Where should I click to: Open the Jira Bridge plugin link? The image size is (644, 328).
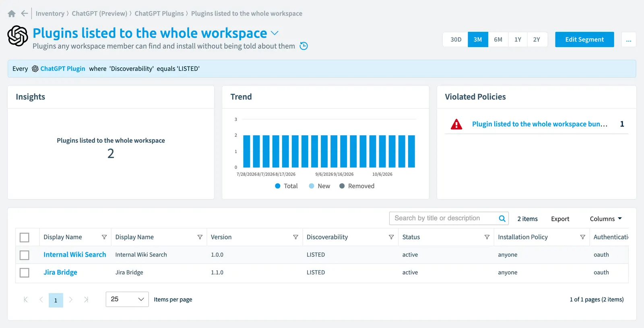click(x=60, y=272)
